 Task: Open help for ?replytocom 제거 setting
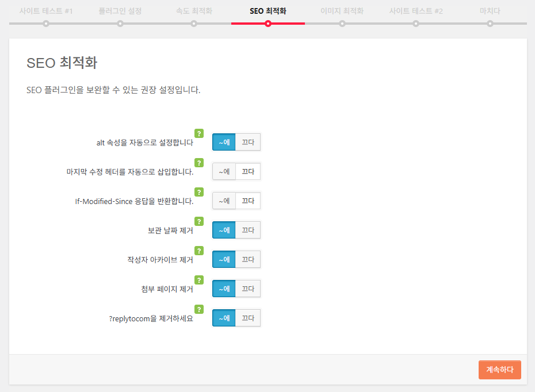click(x=199, y=309)
